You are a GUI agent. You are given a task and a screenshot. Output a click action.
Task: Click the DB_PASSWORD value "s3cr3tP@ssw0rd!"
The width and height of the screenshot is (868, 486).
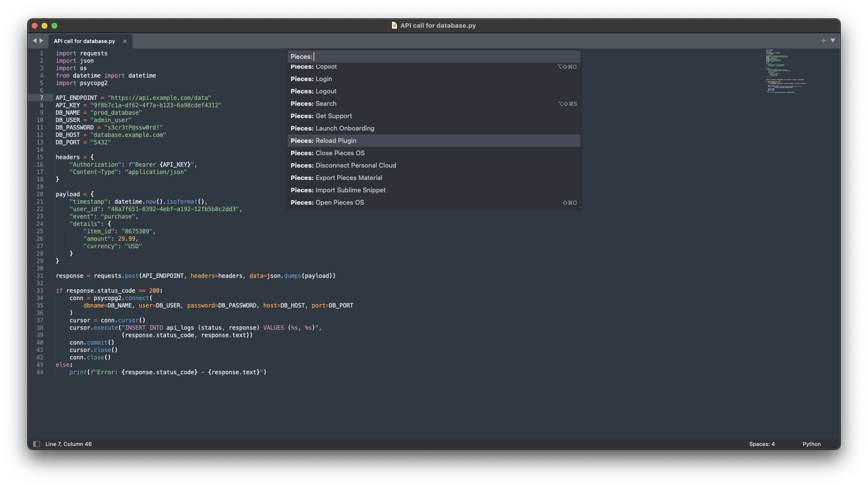click(133, 128)
